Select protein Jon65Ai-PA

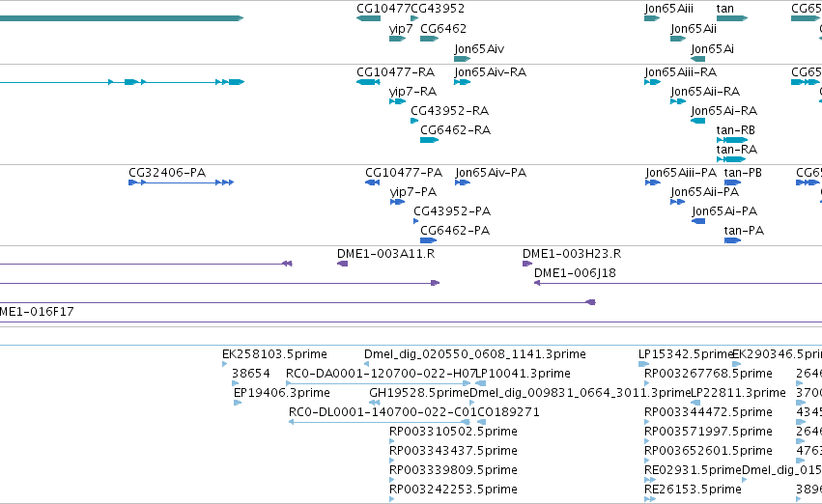coord(724,211)
